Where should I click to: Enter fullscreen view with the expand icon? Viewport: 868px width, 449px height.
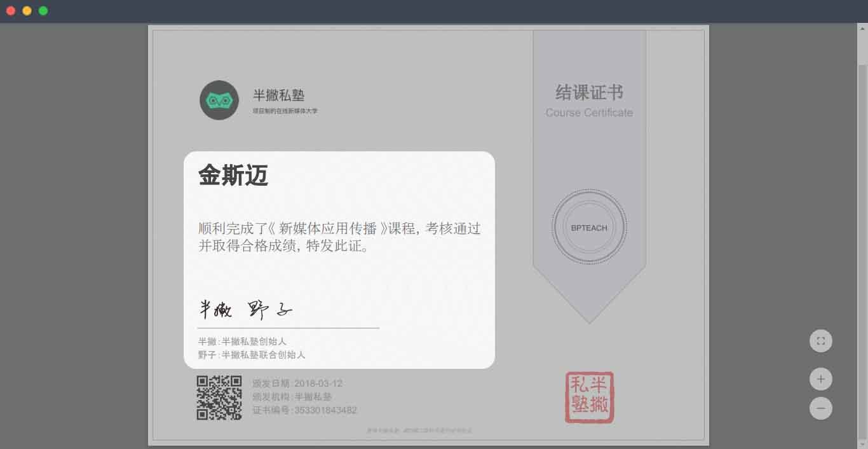pyautogui.click(x=820, y=341)
